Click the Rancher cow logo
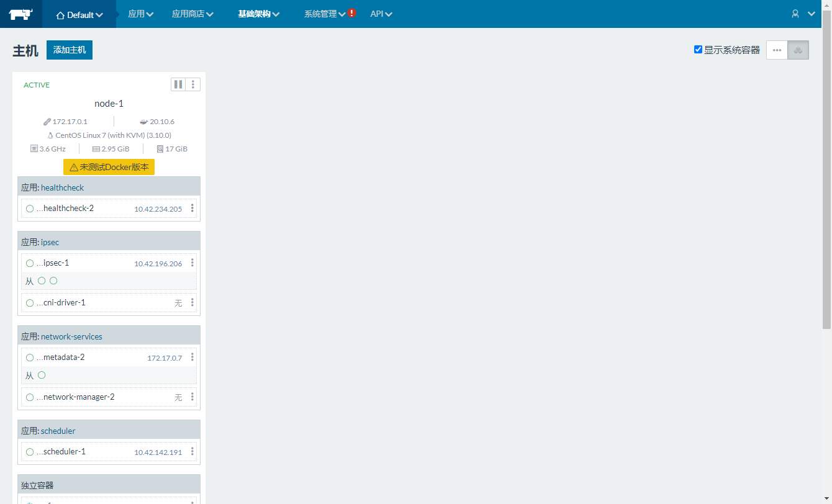Image resolution: width=832 pixels, height=504 pixels. (x=20, y=14)
